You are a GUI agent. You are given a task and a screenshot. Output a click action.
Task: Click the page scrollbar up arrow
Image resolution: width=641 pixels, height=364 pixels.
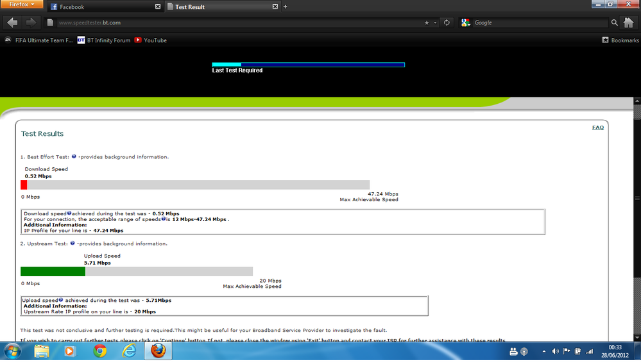point(637,101)
